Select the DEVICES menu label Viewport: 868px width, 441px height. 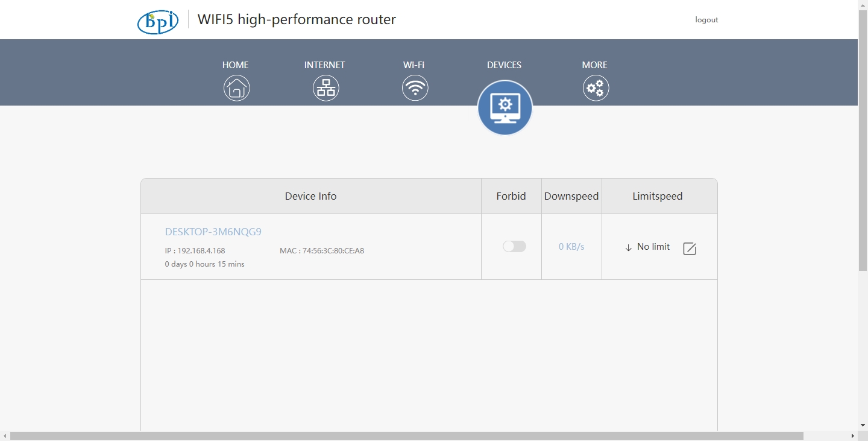click(504, 65)
